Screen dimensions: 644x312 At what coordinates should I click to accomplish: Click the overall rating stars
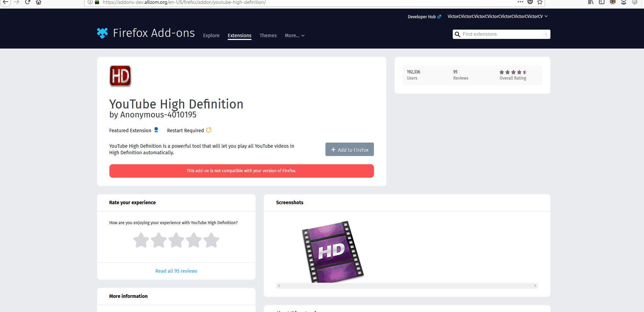pyautogui.click(x=513, y=72)
